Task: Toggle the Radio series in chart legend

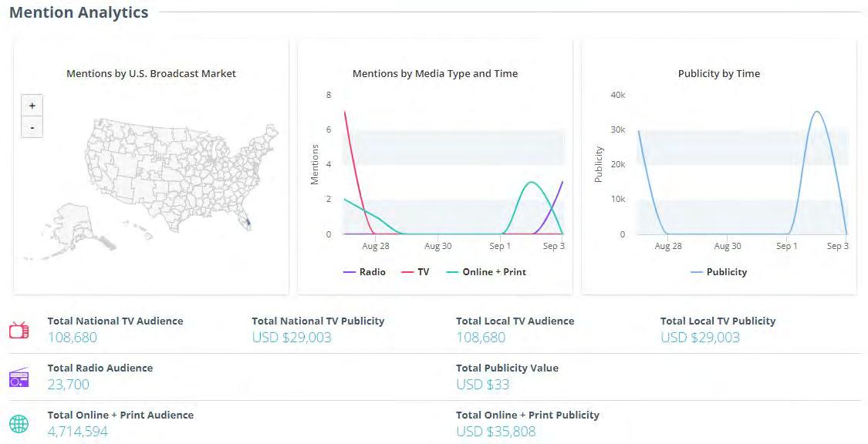Action: click(363, 271)
